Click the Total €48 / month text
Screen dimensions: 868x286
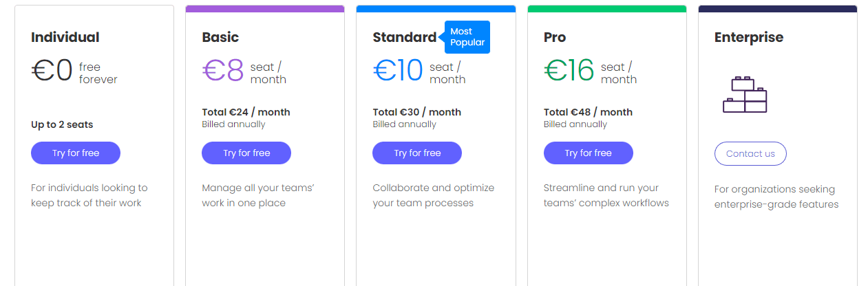tap(588, 112)
